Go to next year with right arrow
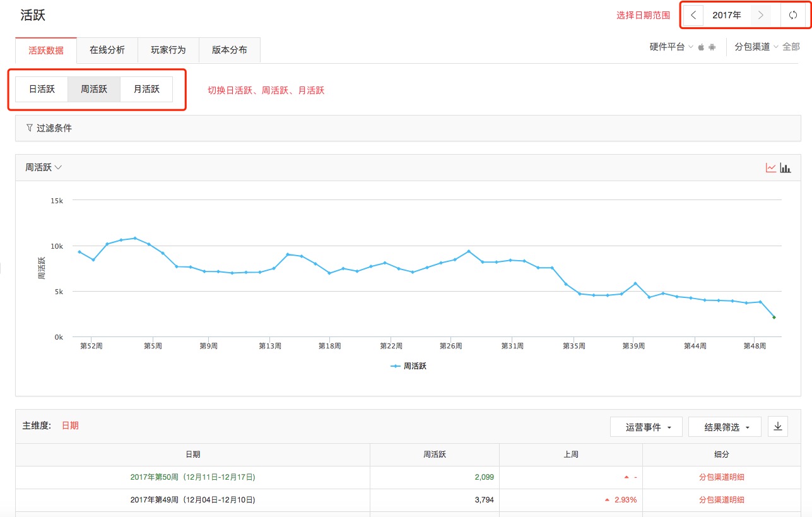The height and width of the screenshot is (517, 812). 761,15
